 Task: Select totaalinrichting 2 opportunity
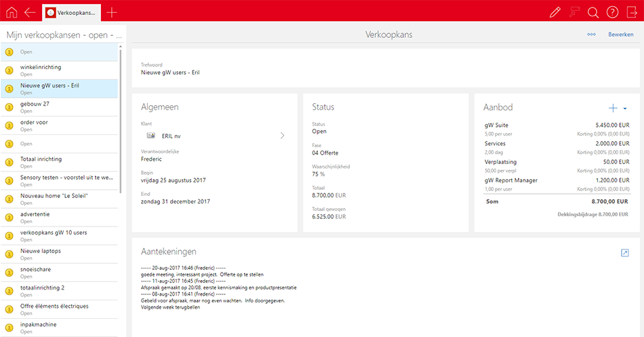(x=60, y=291)
